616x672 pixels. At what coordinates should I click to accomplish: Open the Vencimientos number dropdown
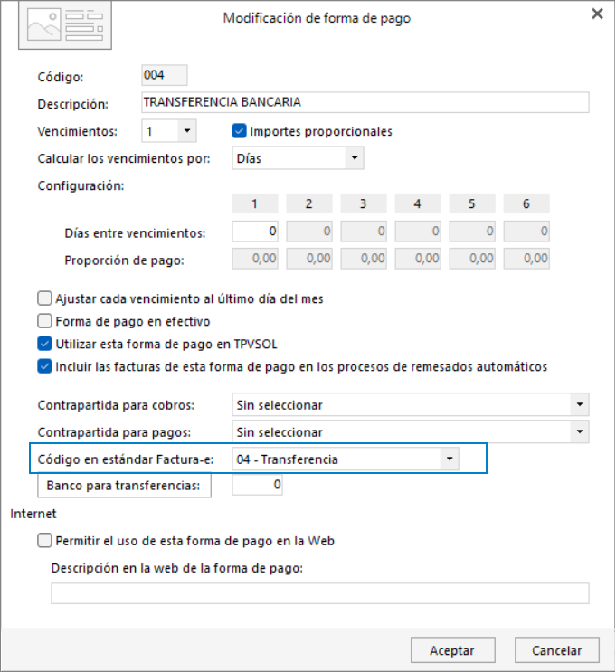[187, 131]
